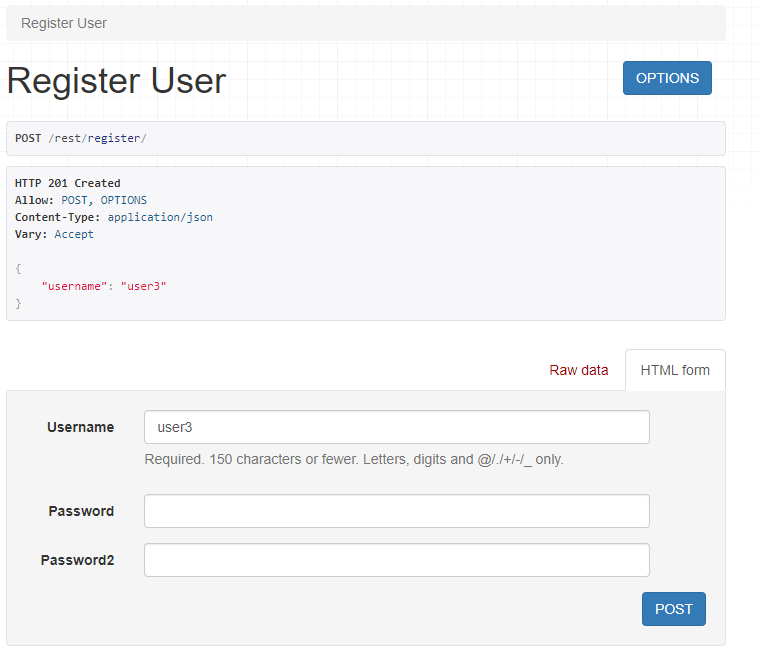758x662 pixels.
Task: Click the Allow: POST, OPTIONS header
Action: pos(81,200)
